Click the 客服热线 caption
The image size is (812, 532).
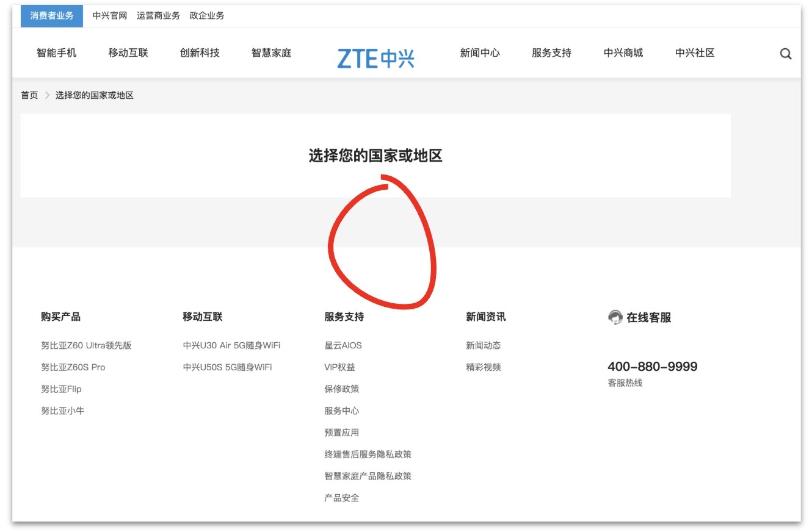click(625, 383)
